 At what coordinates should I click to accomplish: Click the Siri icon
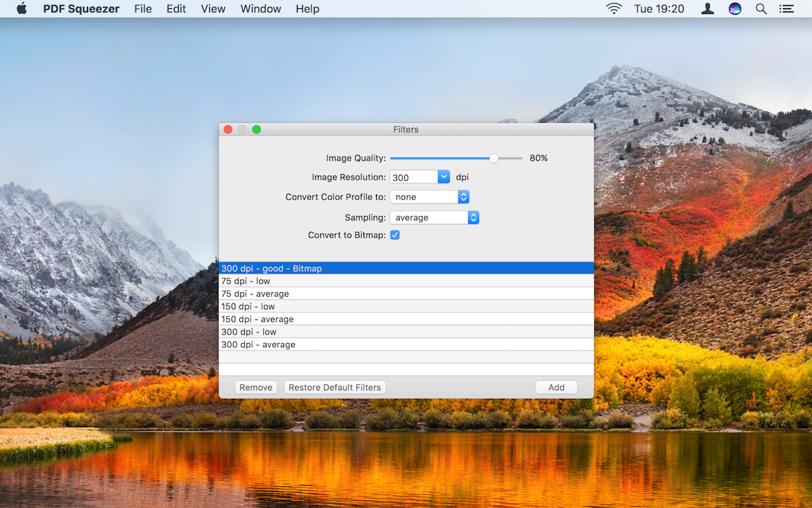tap(734, 9)
